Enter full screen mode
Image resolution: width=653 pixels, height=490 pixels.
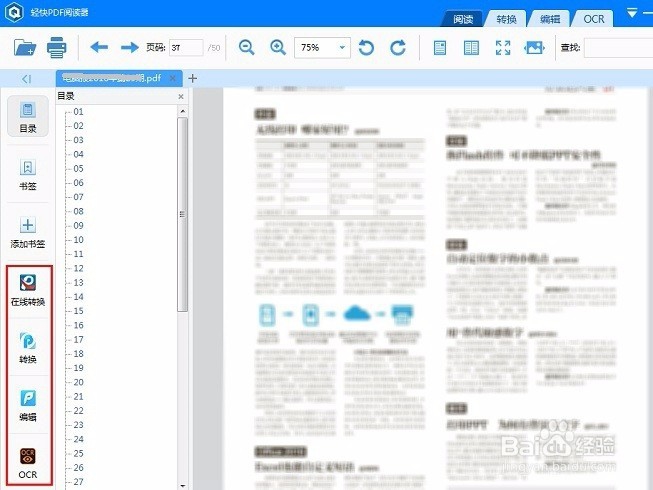503,48
